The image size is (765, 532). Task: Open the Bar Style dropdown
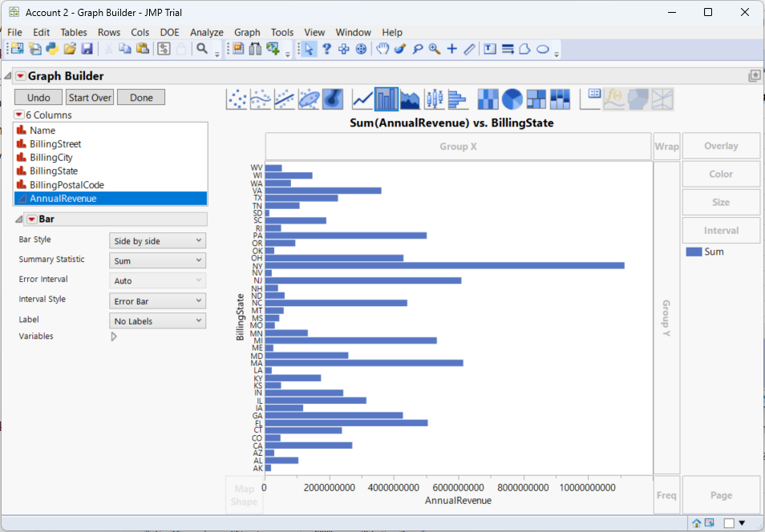(157, 240)
